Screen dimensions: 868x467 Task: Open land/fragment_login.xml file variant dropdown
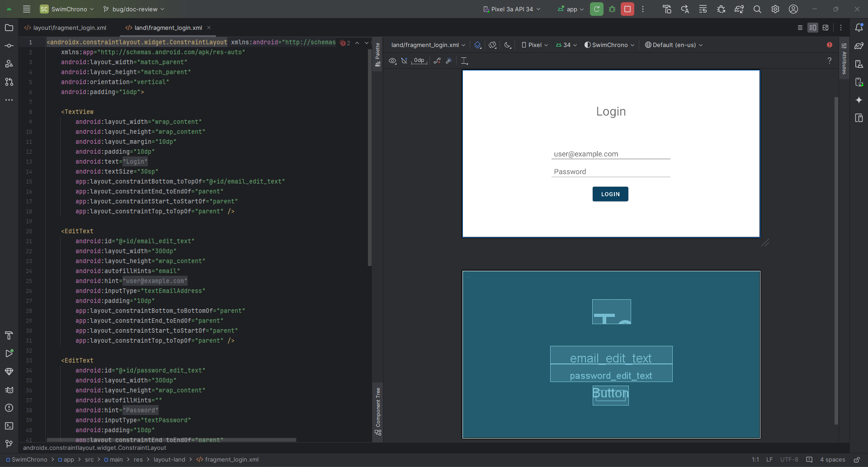click(x=428, y=45)
